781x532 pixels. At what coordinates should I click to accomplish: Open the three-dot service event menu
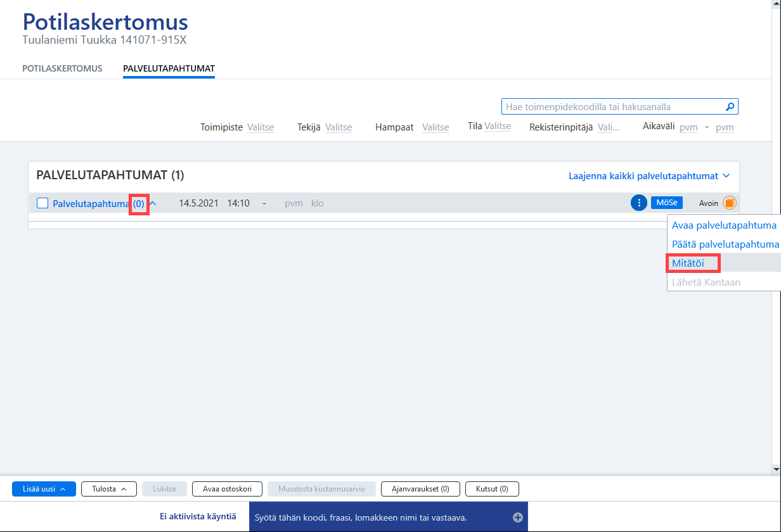click(639, 203)
